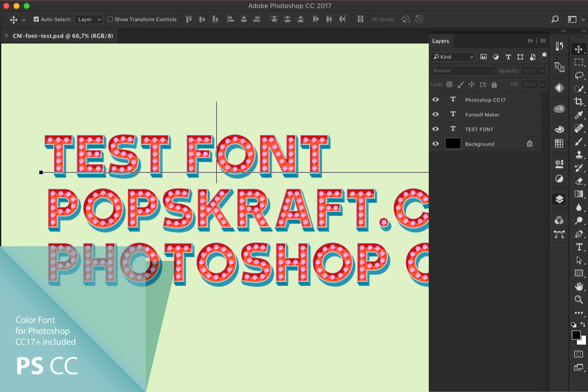Open the Normal blend mode dropdown

[x=464, y=71]
